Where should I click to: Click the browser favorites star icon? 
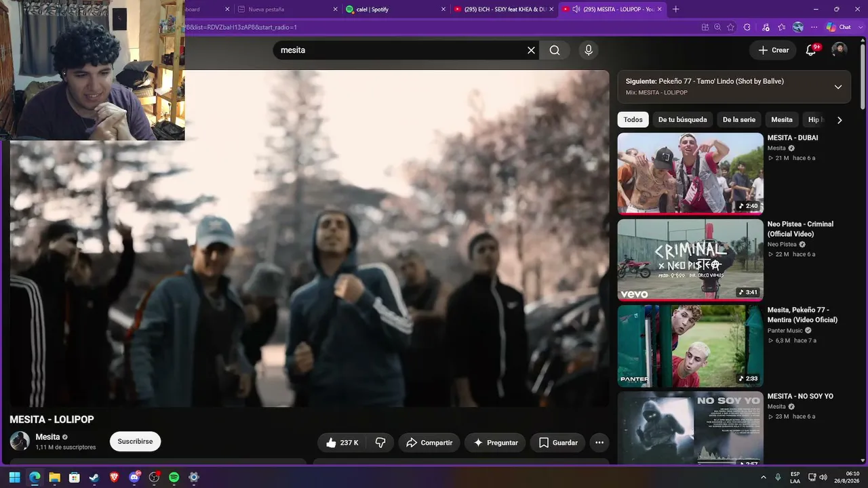[731, 27]
